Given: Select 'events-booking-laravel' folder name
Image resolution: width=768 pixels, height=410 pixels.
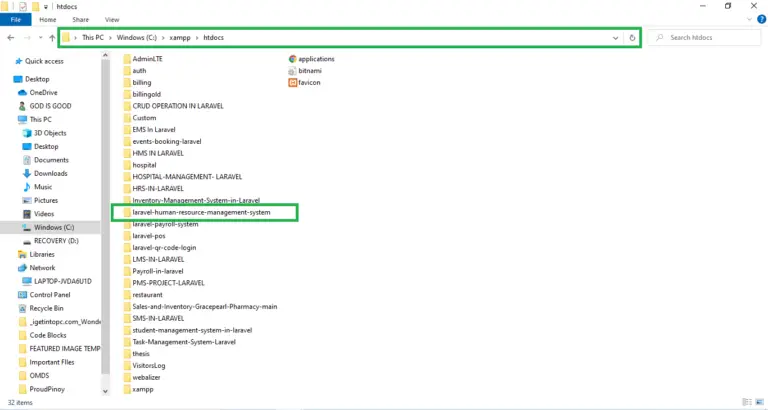Looking at the screenshot, I should pyautogui.click(x=167, y=142).
